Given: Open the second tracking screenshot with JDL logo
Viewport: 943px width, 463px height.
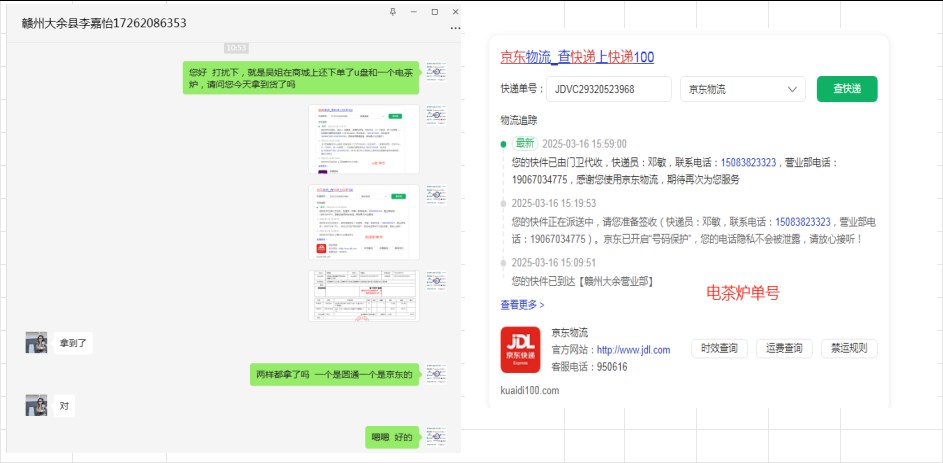Looking at the screenshot, I should pos(364,222).
